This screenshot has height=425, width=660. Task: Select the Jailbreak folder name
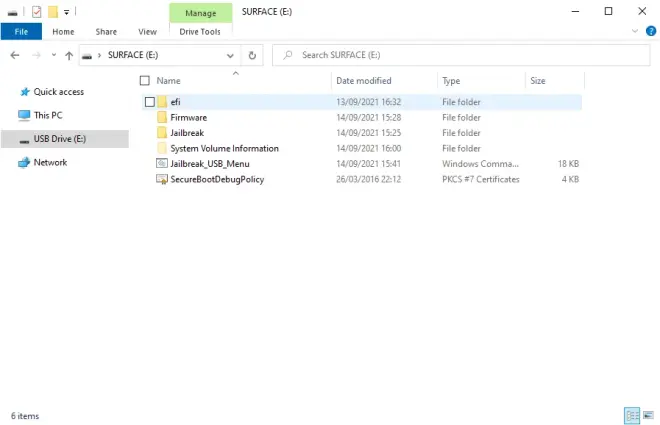[187, 133]
